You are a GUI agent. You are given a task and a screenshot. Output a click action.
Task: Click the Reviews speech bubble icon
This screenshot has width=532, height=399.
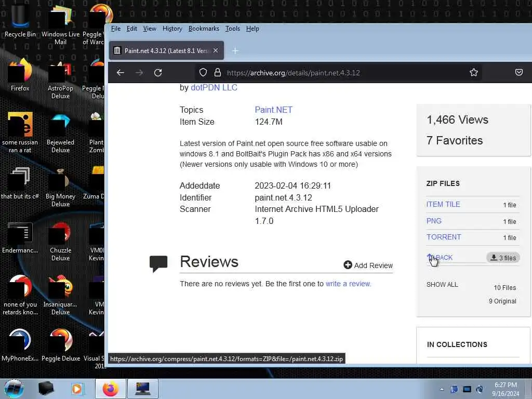pyautogui.click(x=158, y=263)
